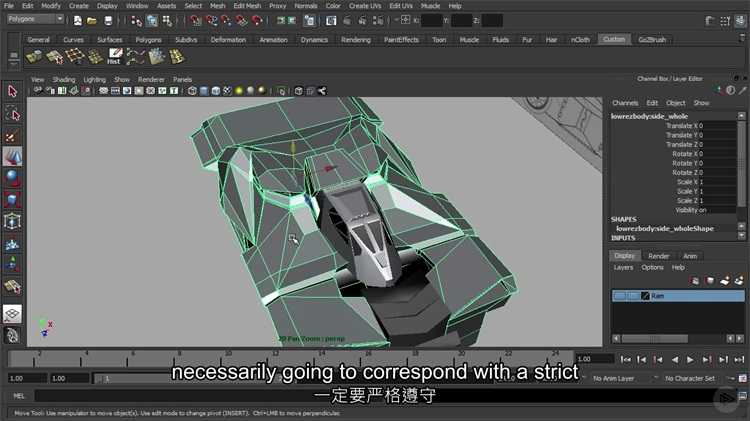Toggle visibility of the Ram layer
This screenshot has height=421, width=750.
[620, 296]
